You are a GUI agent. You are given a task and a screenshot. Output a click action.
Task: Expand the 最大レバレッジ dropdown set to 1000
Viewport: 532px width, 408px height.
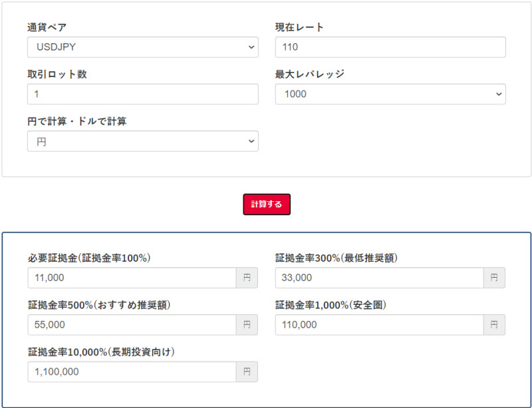pyautogui.click(x=390, y=94)
